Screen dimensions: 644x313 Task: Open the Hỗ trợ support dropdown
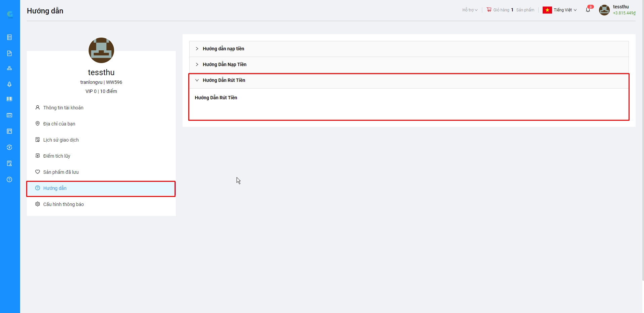coord(469,10)
